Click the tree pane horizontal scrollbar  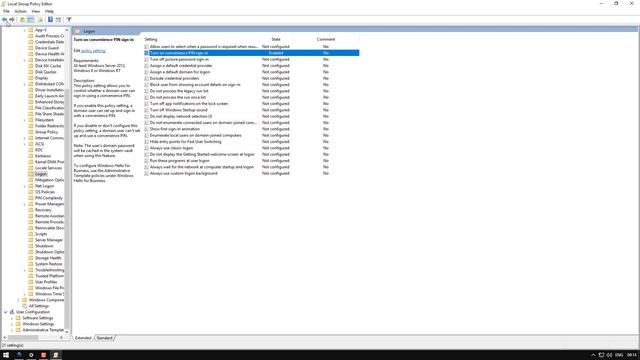pos(23,338)
